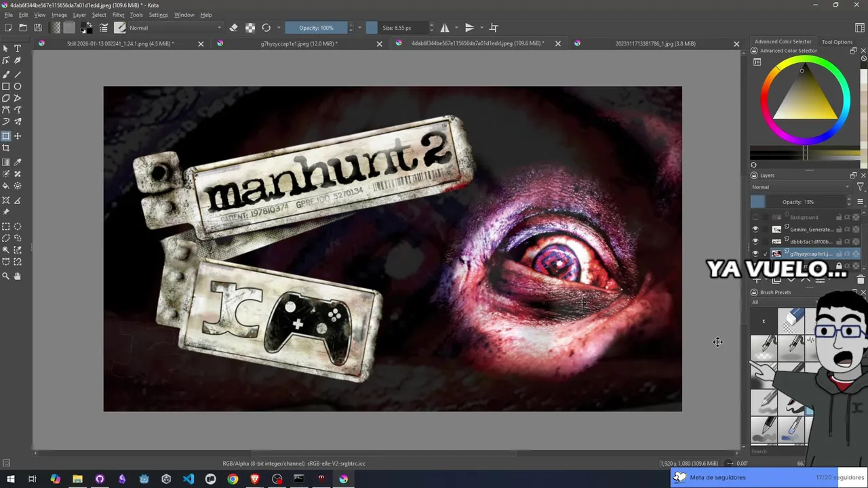Delete the layer with trash icon

coord(861,279)
